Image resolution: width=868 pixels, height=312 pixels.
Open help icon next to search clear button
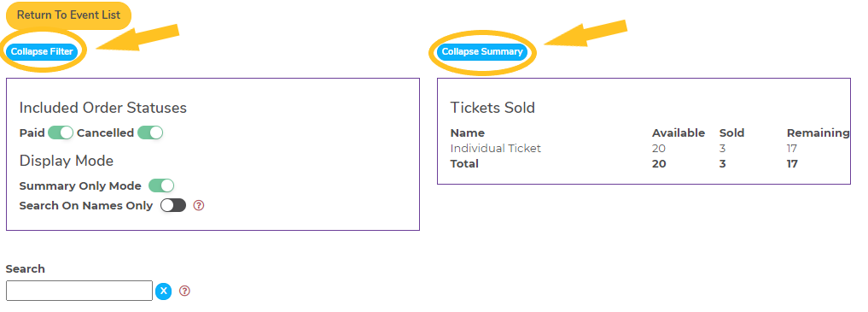(185, 291)
